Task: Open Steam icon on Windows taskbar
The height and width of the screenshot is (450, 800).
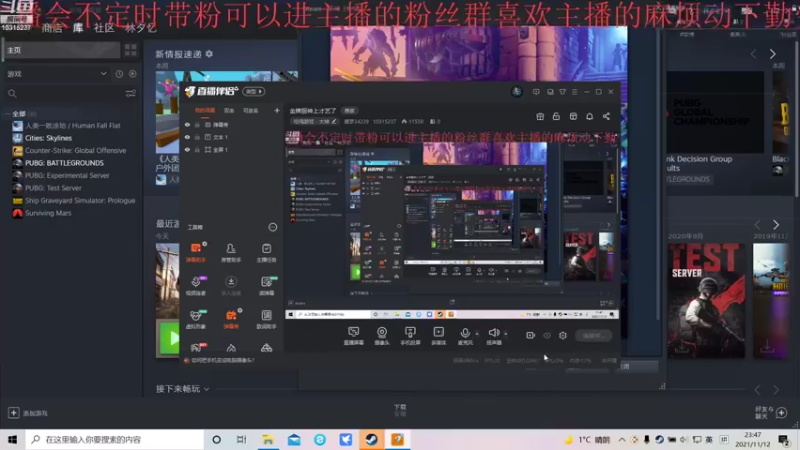Action: (371, 439)
